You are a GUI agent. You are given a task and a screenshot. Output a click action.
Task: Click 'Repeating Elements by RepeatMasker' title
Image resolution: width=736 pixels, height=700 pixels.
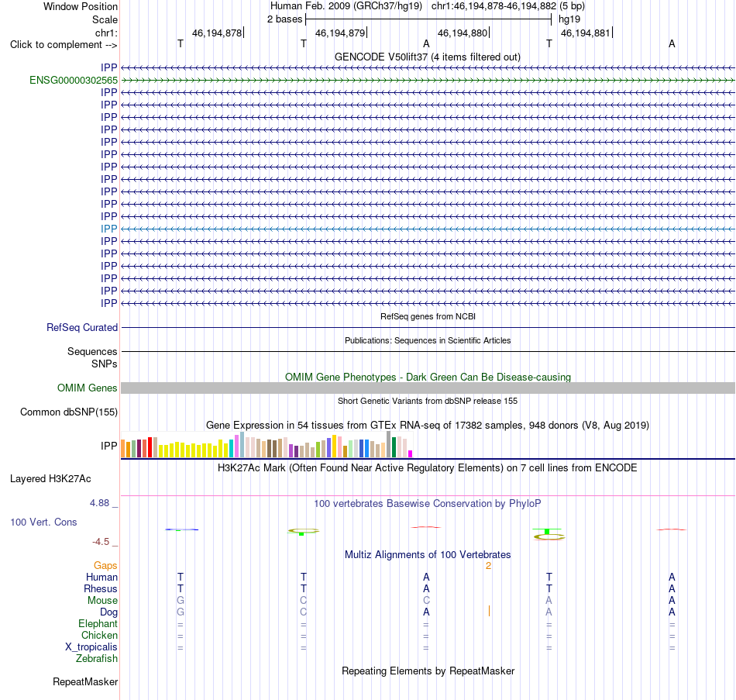428,671
